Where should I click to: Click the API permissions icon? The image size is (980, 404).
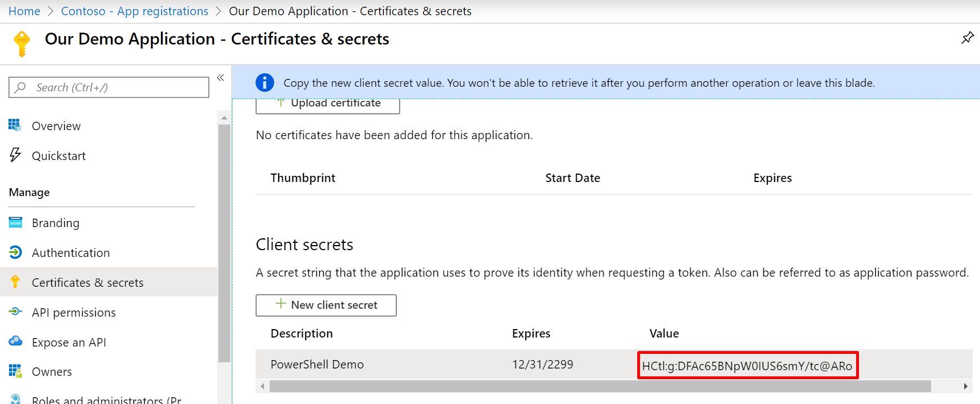15,312
